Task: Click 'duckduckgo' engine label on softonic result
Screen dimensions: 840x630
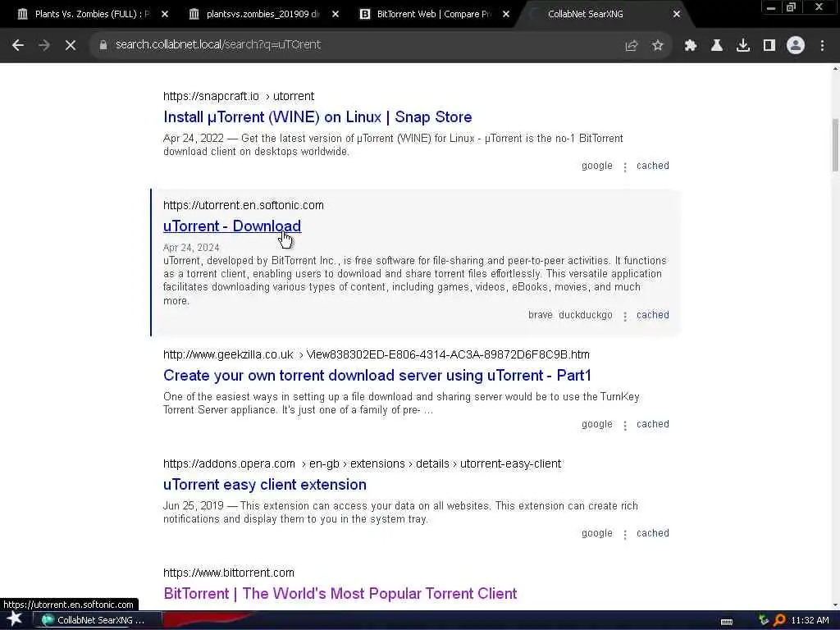Action: (x=586, y=315)
